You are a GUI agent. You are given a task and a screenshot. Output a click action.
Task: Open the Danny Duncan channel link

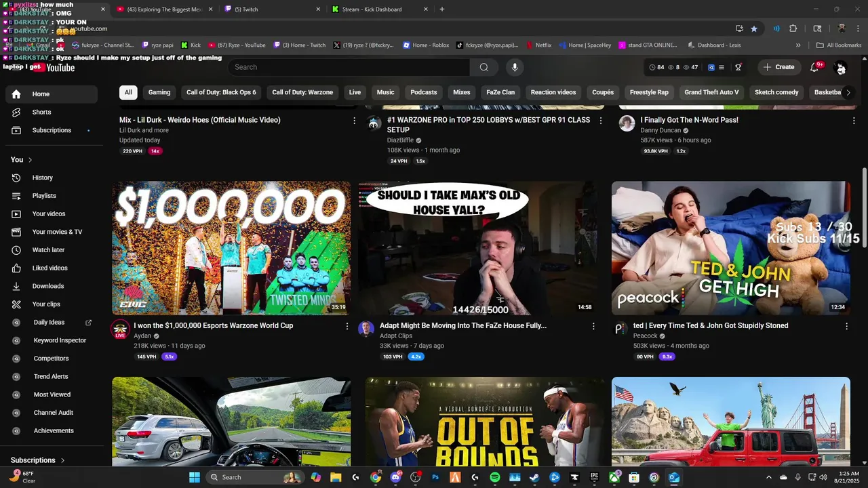pyautogui.click(x=660, y=130)
